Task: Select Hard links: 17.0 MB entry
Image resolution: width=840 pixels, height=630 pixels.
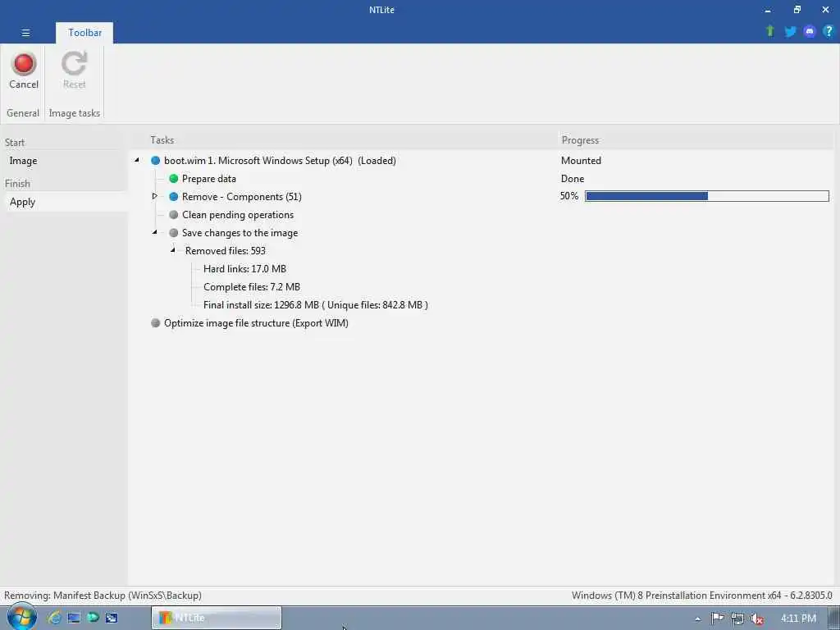Action: click(x=244, y=269)
